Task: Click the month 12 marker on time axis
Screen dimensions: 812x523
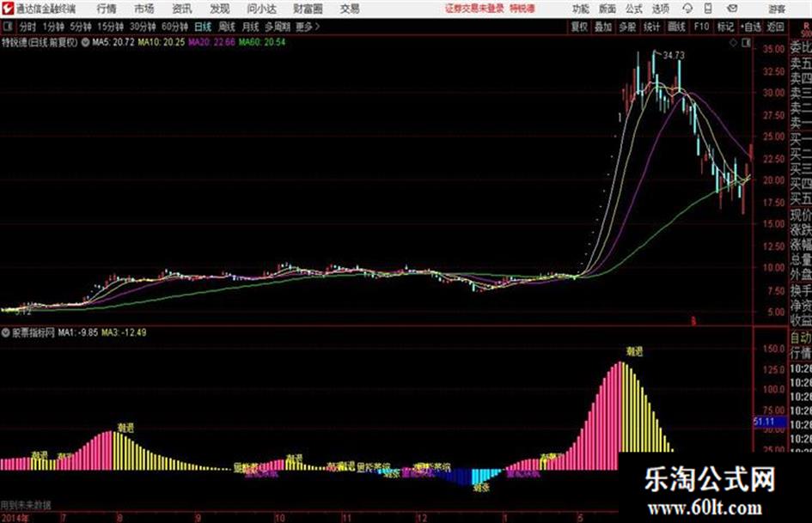Action: (422, 517)
